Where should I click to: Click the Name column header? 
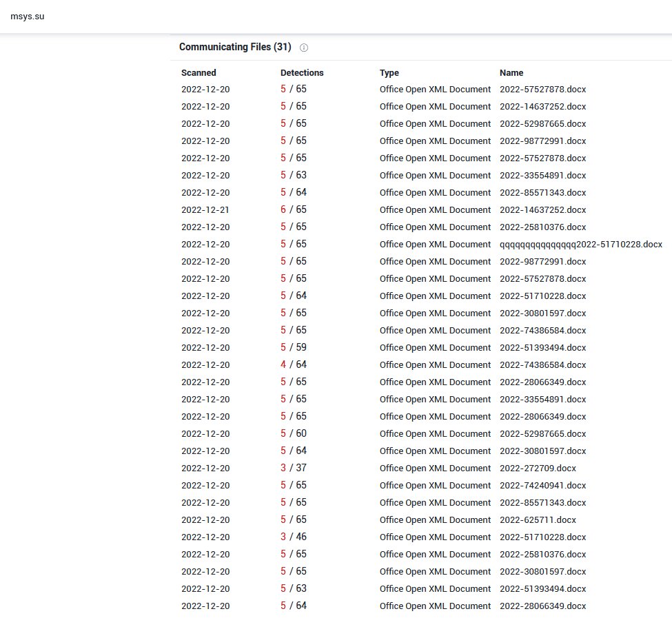(511, 73)
